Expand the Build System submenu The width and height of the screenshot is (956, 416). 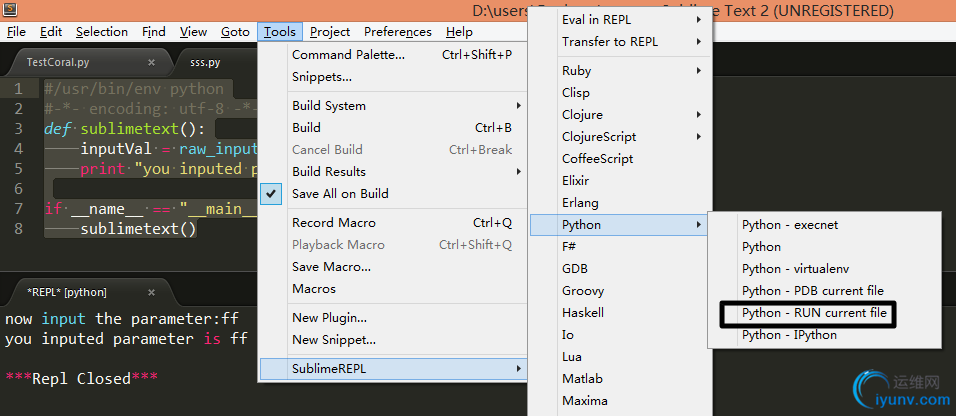(x=329, y=105)
